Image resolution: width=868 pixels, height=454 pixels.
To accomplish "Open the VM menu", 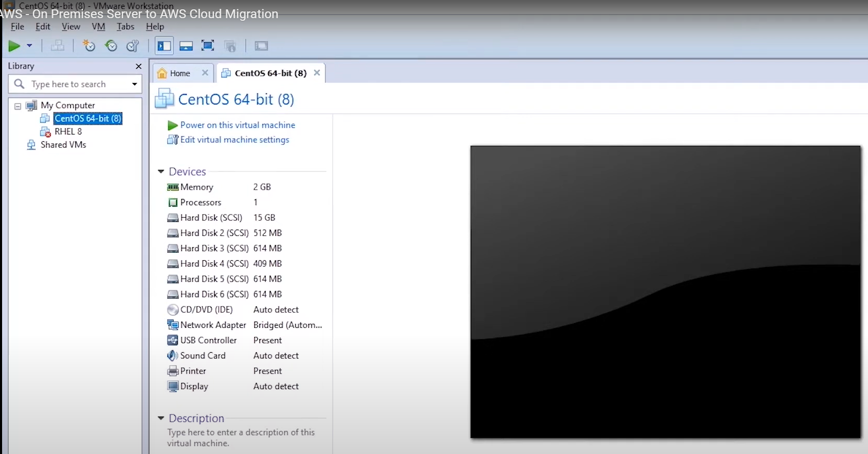I will (x=98, y=26).
